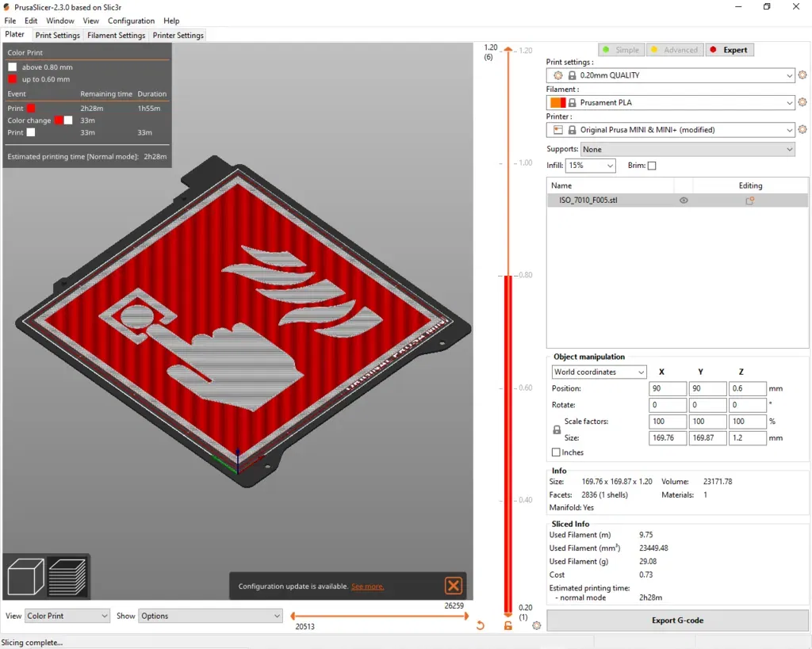Open the View Color Print dropdown
Screen dimensions: 812x649
coord(67,616)
